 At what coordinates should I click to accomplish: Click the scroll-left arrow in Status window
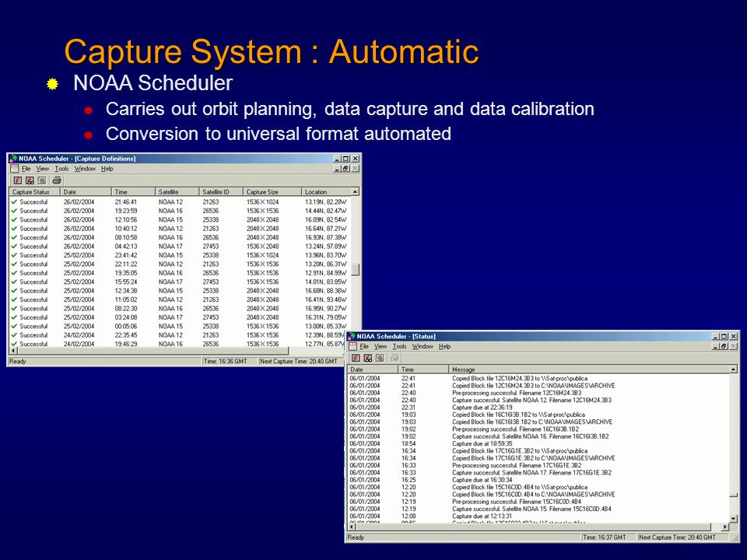(x=352, y=527)
